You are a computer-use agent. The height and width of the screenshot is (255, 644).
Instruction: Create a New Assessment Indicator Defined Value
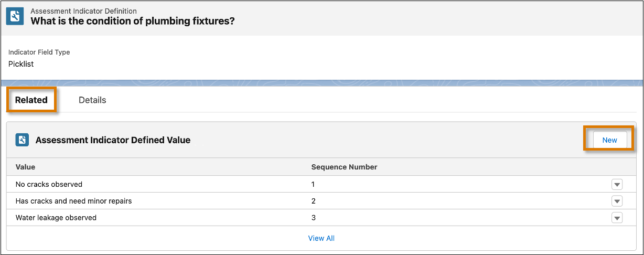609,140
